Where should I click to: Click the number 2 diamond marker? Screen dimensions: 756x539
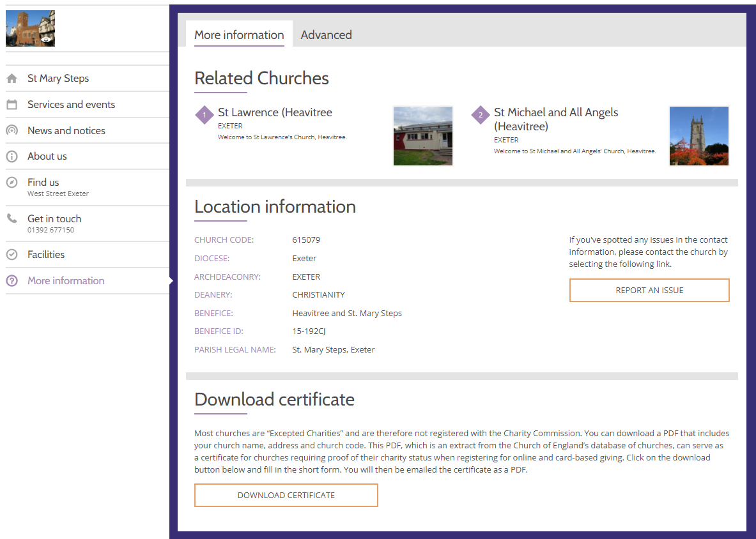pos(480,116)
